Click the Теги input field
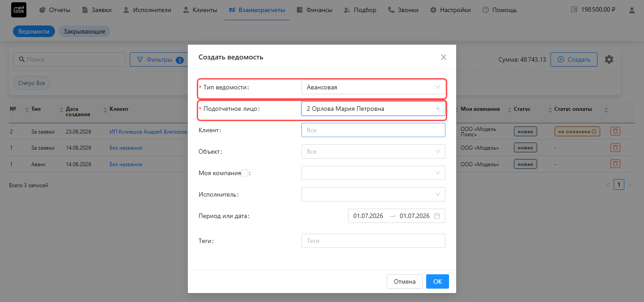 (x=373, y=241)
